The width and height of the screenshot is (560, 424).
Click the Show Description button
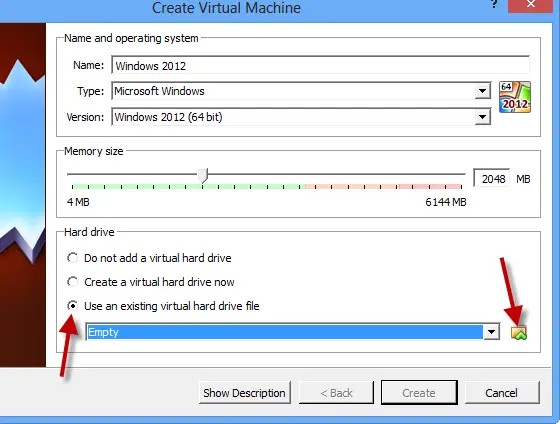(245, 393)
